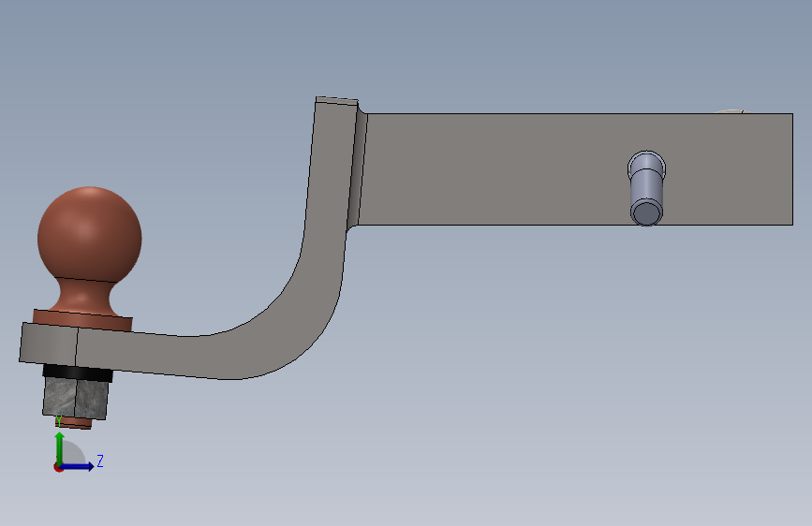Select the curved drop arm of the mount
Screen dimensions: 812x526
click(x=290, y=290)
